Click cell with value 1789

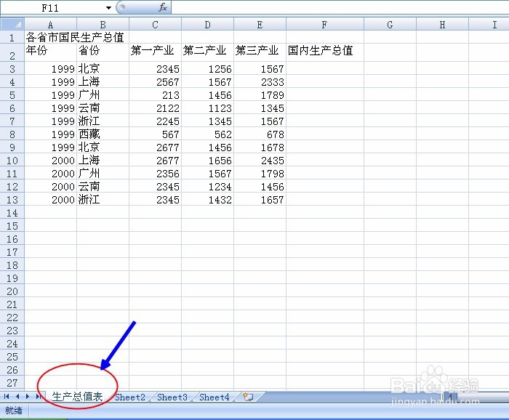pos(260,95)
